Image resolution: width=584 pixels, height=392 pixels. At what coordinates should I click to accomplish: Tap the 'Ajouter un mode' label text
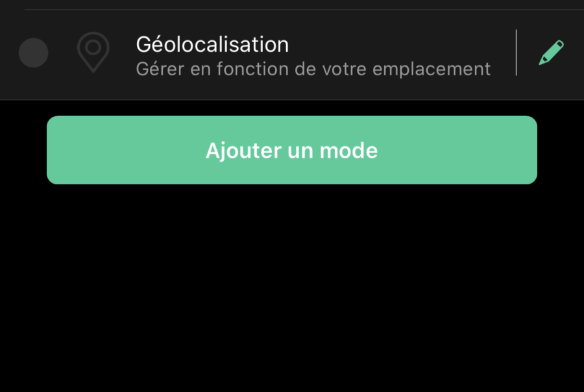[x=291, y=151]
